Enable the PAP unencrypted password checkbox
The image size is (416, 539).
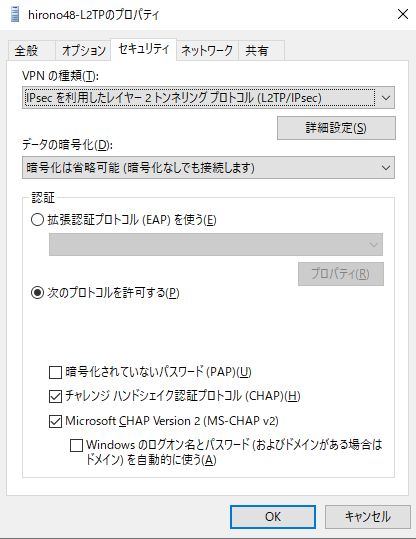click(x=55, y=372)
